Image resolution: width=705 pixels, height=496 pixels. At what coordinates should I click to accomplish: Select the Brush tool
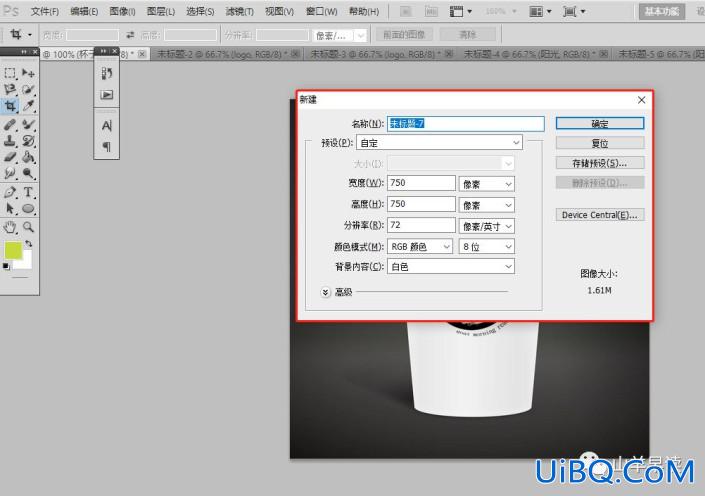coord(28,124)
